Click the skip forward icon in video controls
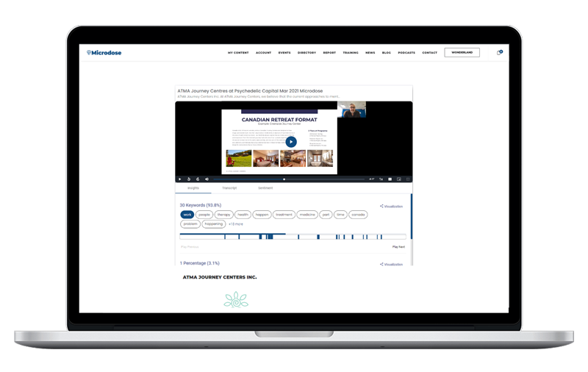 198,179
